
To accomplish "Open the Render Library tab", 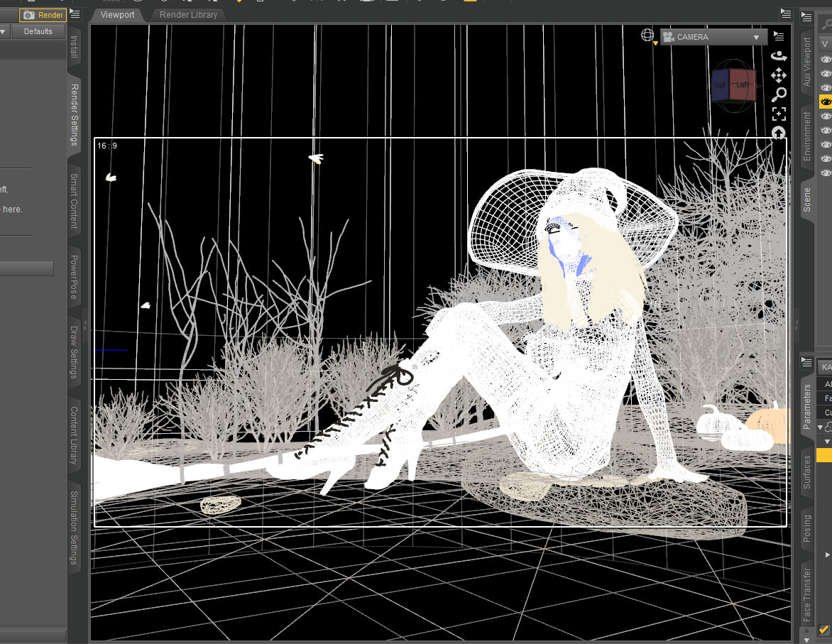I will tap(188, 15).
